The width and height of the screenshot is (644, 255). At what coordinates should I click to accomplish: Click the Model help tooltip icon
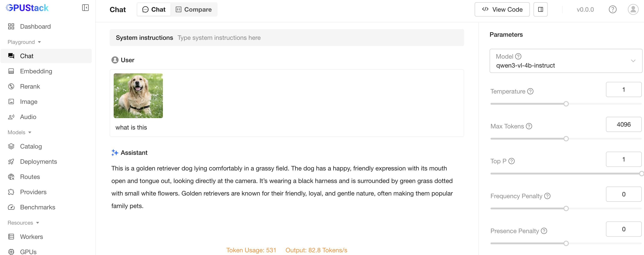(x=518, y=57)
